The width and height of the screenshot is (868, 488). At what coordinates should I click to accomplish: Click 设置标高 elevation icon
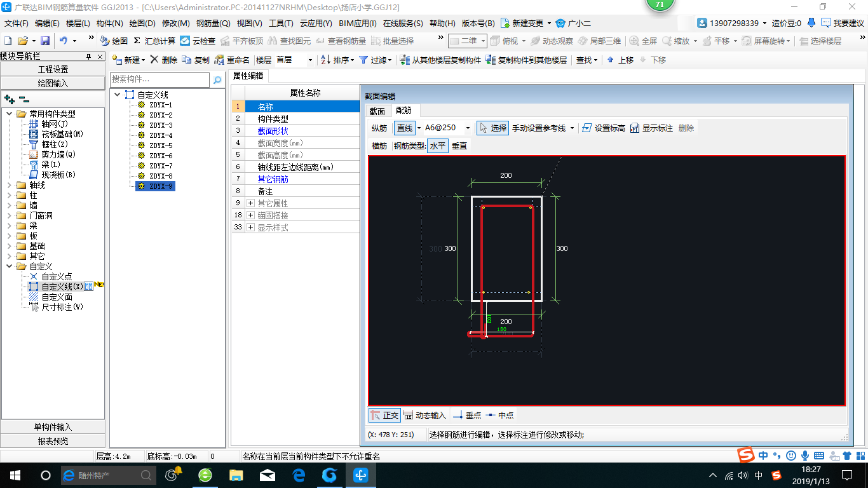604,128
